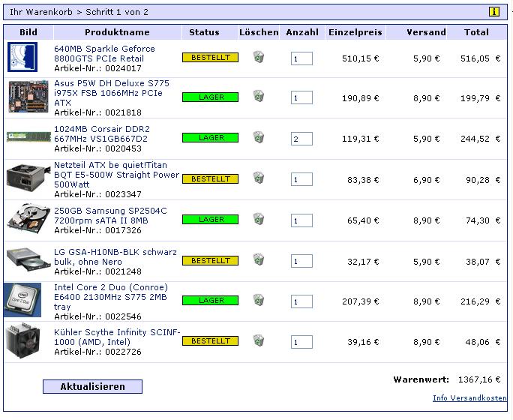
Task: Select unit price 207,39 €
Action: point(360,301)
